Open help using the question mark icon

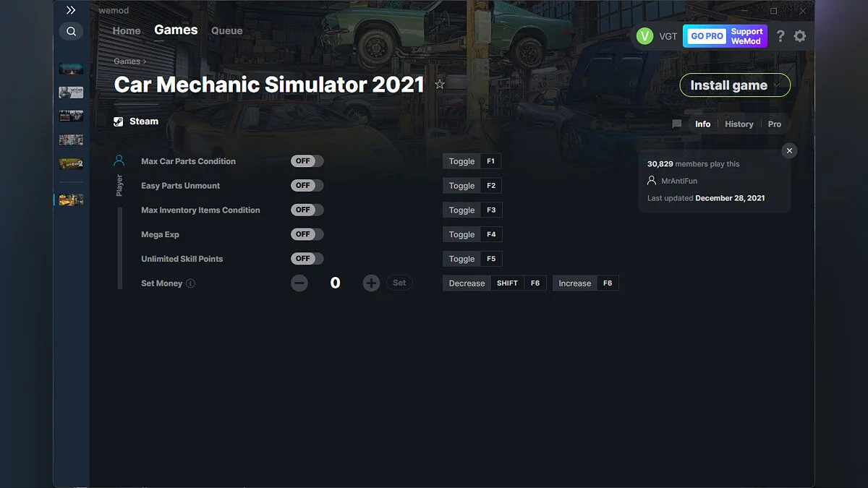780,35
